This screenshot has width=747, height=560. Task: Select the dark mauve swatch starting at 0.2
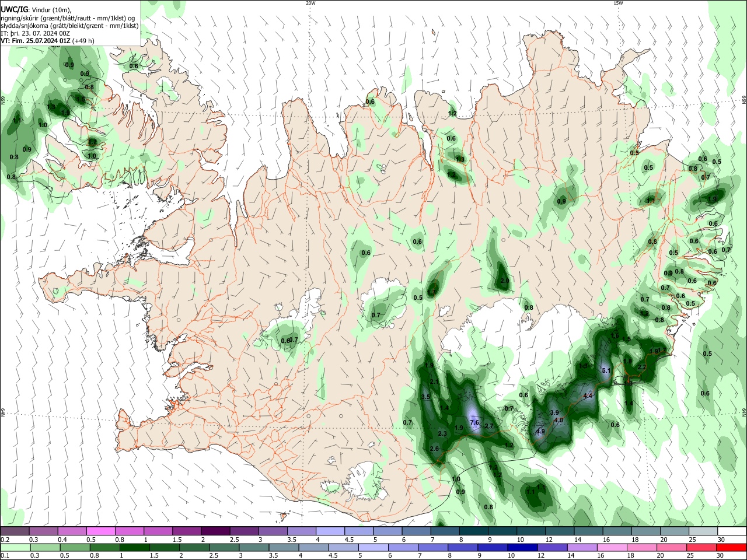15,531
